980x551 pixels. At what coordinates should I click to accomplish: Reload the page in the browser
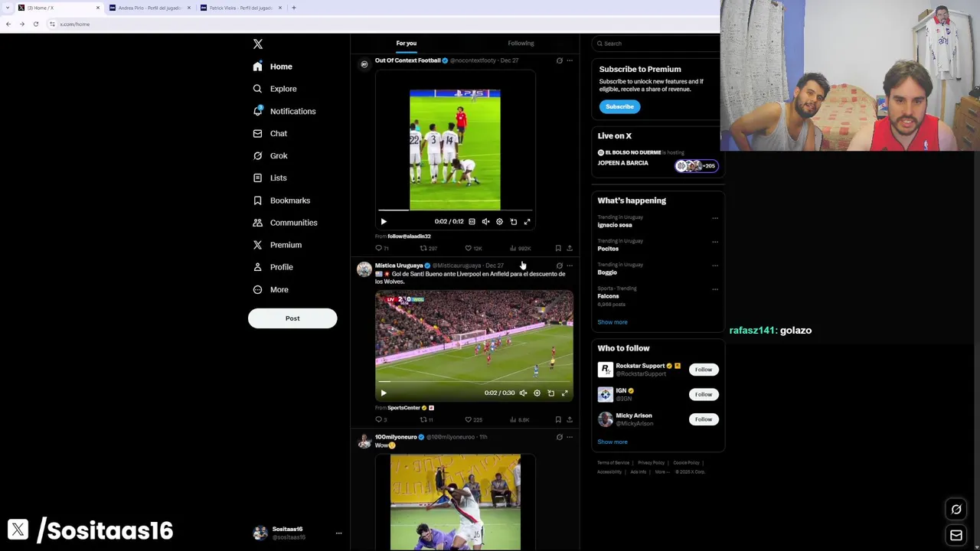[x=35, y=24]
